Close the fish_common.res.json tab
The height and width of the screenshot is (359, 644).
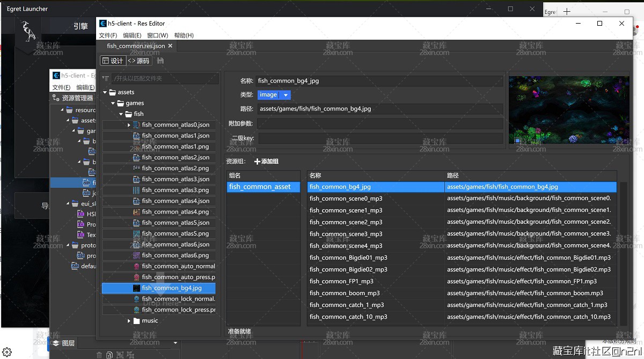click(x=171, y=46)
